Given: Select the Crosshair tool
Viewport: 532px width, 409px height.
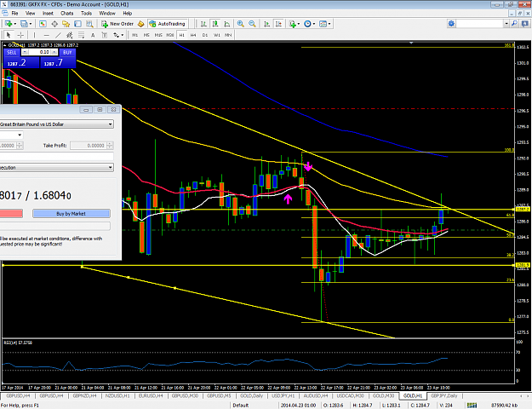Looking at the screenshot, I should 20,35.
